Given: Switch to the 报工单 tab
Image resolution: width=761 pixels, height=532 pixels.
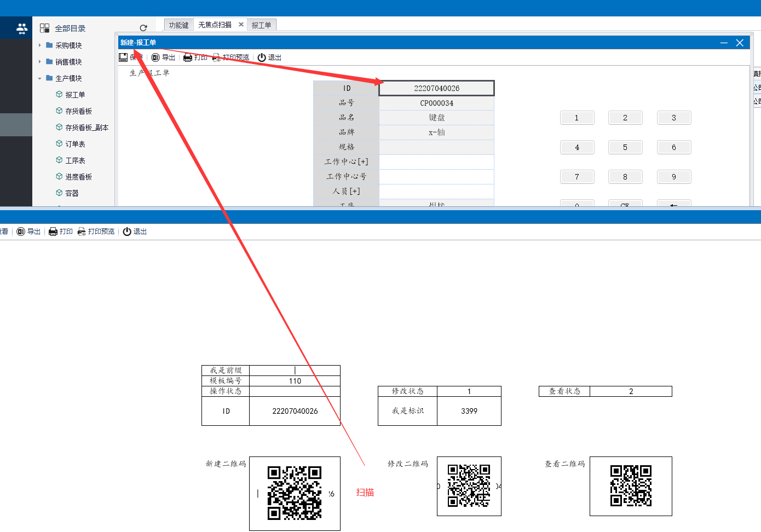Looking at the screenshot, I should 261,25.
